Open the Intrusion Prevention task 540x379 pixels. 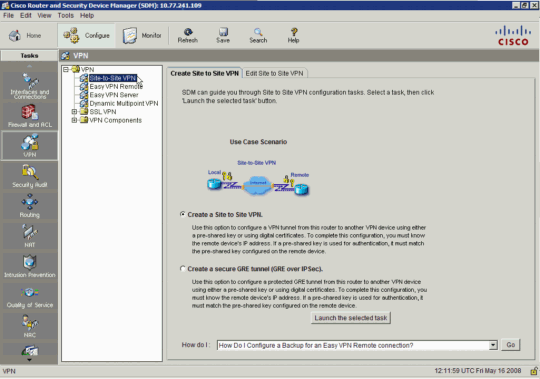(30, 266)
